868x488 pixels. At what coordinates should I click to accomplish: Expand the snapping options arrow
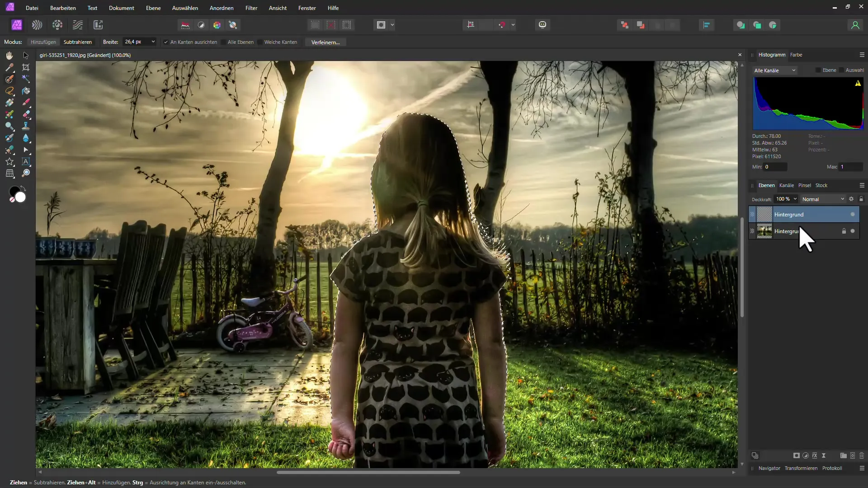513,25
